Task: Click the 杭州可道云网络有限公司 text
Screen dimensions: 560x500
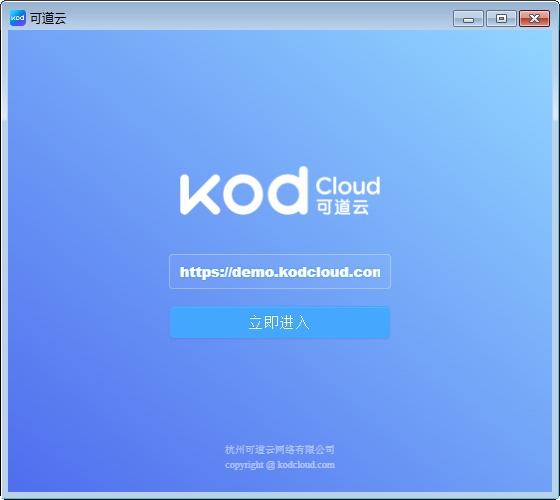Action: [280, 450]
